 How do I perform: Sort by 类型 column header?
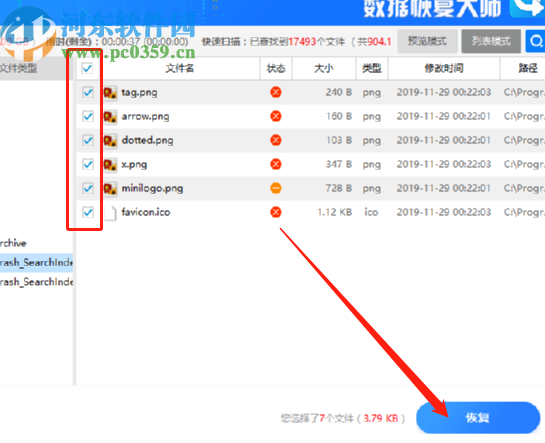(x=372, y=68)
